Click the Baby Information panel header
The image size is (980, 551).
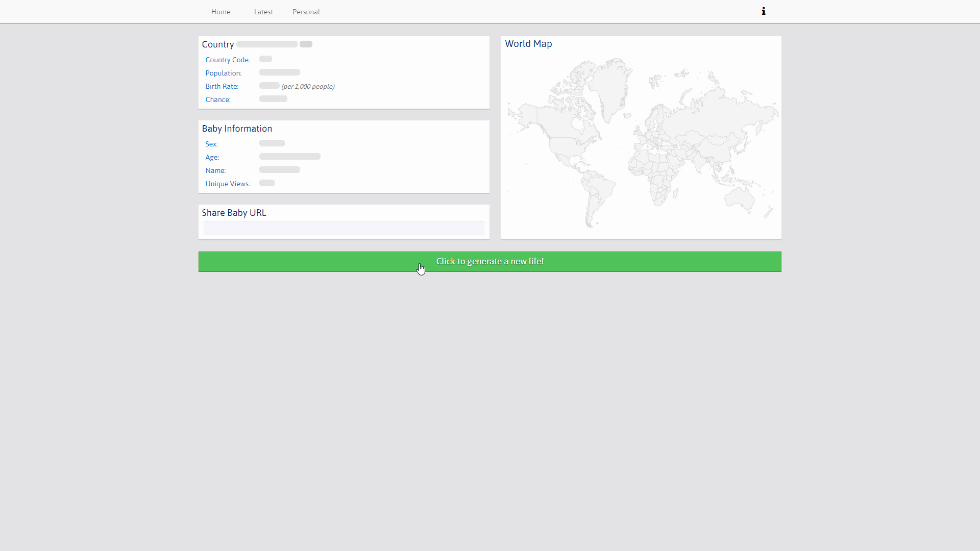[237, 128]
